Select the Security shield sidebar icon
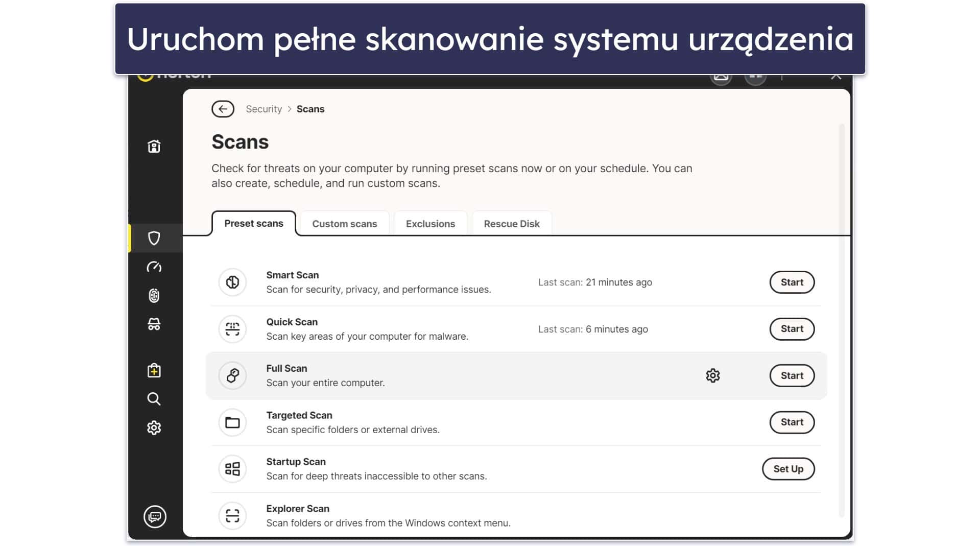980x546 pixels. coord(154,238)
